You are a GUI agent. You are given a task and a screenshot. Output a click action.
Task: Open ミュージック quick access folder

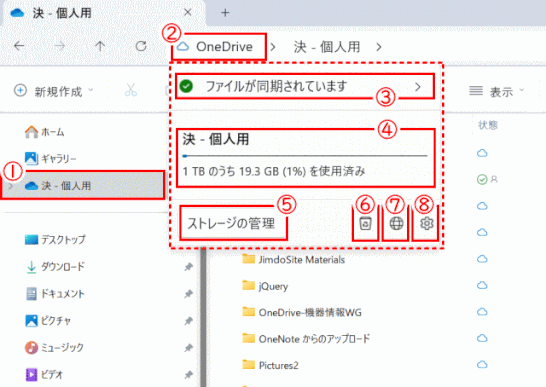(54, 347)
